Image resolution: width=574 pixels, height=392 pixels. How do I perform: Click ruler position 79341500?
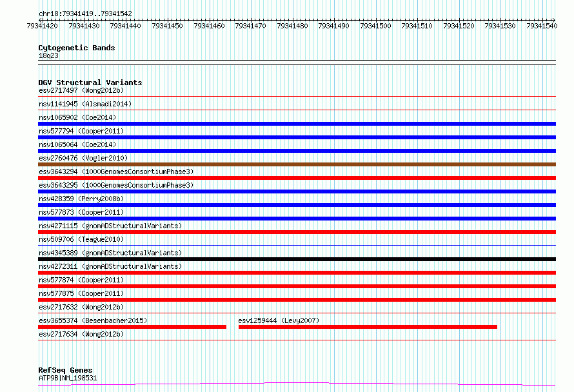point(375,26)
